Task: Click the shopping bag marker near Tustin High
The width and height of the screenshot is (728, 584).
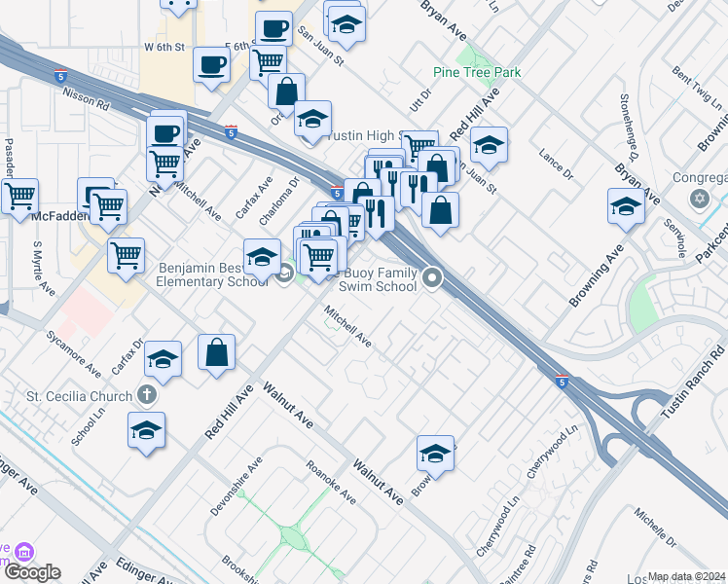Action: (286, 94)
